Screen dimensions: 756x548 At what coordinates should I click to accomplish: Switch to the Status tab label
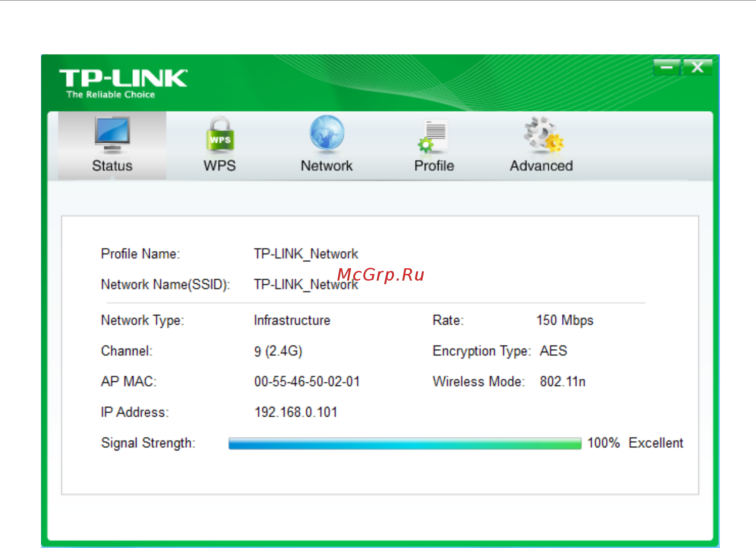112,166
